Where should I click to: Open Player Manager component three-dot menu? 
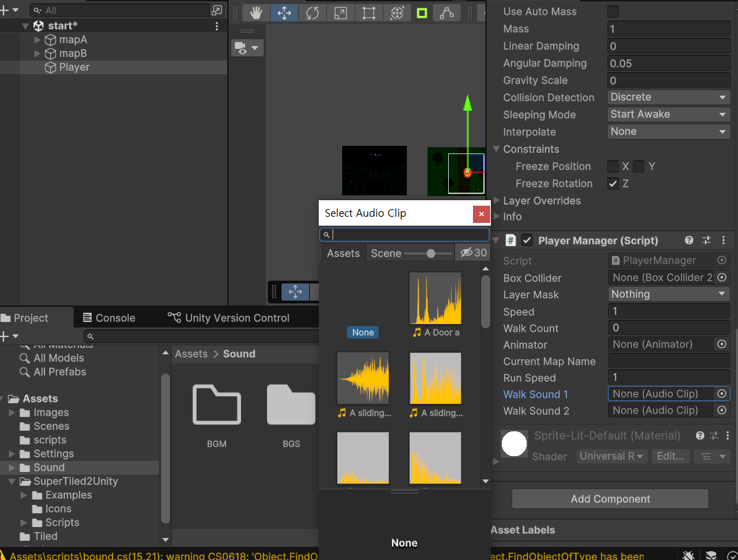(x=724, y=240)
